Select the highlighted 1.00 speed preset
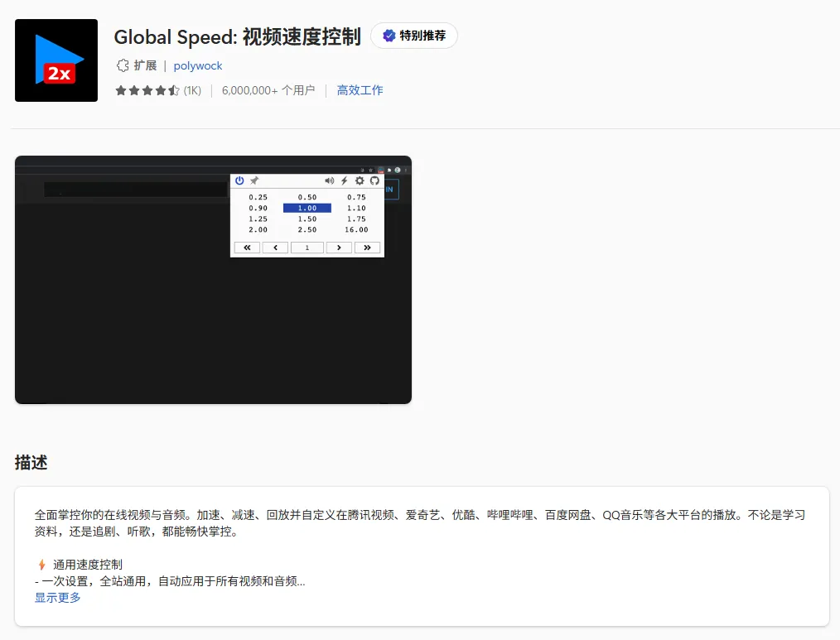The width and height of the screenshot is (840, 640). tap(307, 208)
